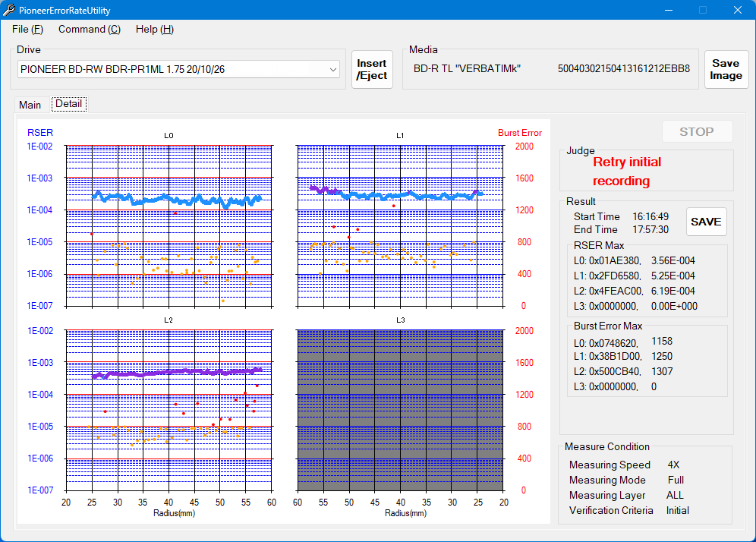Viewport: 756px width, 542px height.
Task: Click the STOP button
Action: click(x=696, y=131)
